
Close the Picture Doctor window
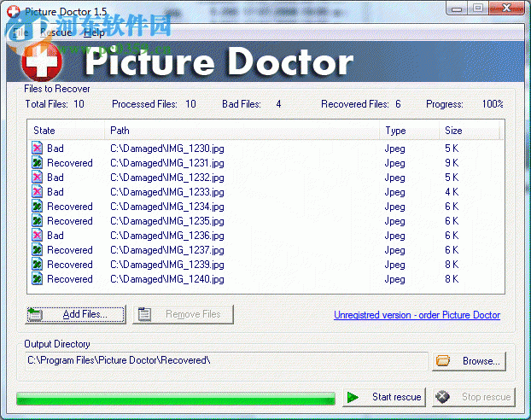(506, 9)
